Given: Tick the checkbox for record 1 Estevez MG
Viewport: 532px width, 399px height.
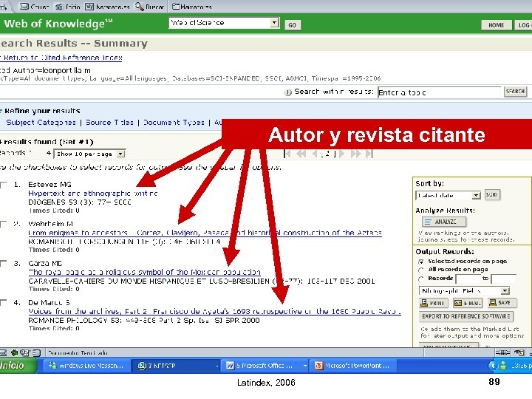Looking at the screenshot, I should (x=4, y=185).
